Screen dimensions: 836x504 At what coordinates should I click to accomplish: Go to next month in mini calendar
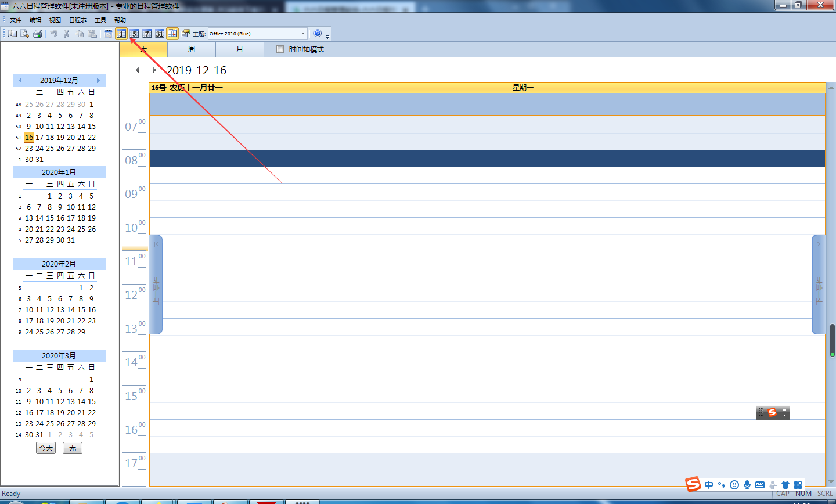[98, 81]
